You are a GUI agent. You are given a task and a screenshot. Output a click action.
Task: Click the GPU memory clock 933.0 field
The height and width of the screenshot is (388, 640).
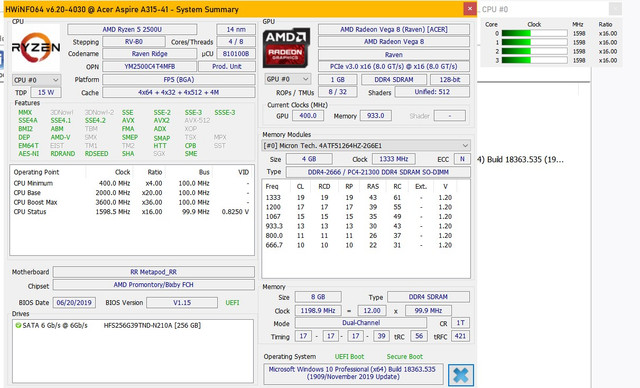(376, 116)
